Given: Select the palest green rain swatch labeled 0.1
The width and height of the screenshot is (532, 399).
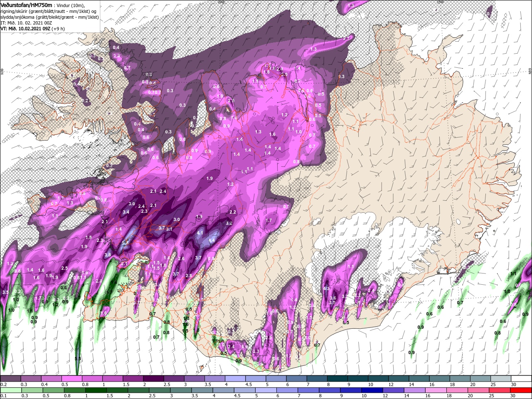Looking at the screenshot, I should coord(10,390).
